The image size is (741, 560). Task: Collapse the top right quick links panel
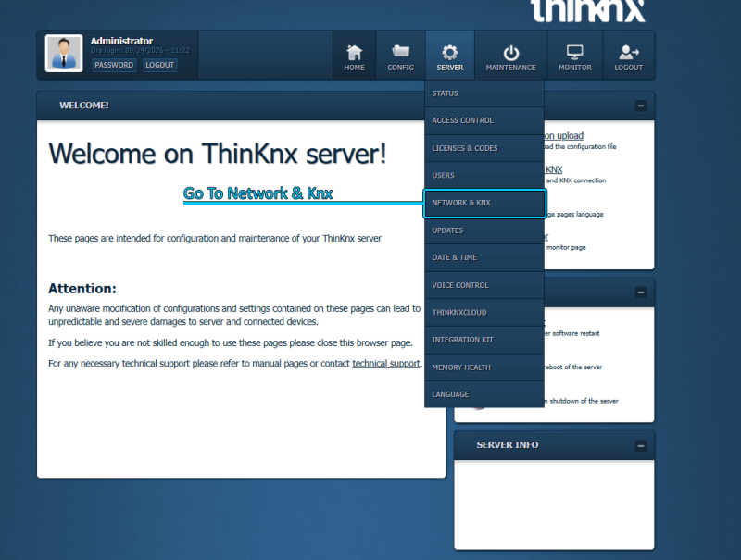[x=641, y=106]
